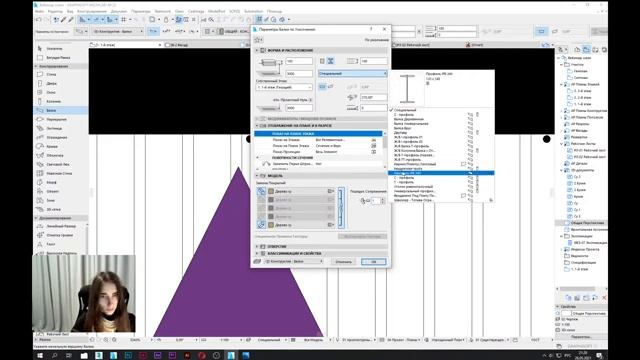Click the OK button in beam dialog
Viewport: 640px width, 360px height.
point(373,262)
